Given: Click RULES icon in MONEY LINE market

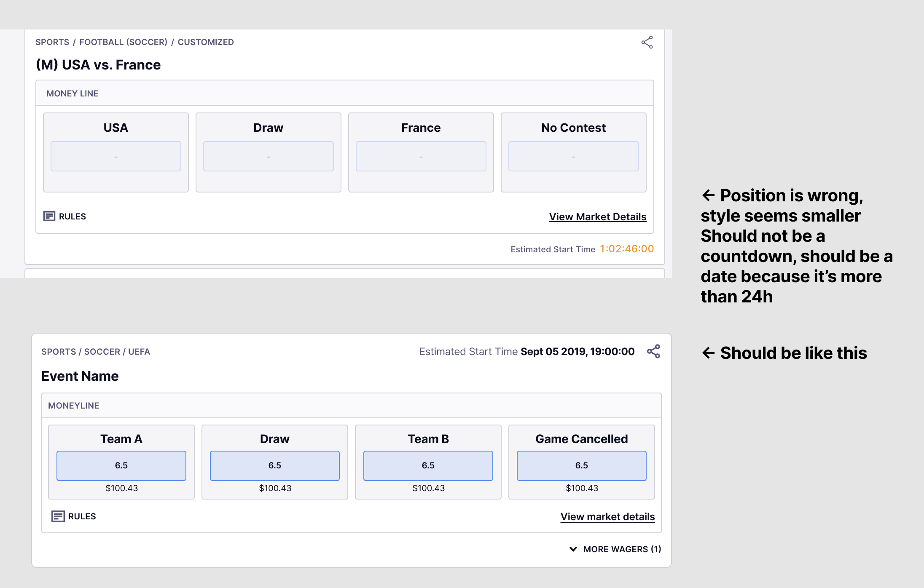Looking at the screenshot, I should [49, 216].
